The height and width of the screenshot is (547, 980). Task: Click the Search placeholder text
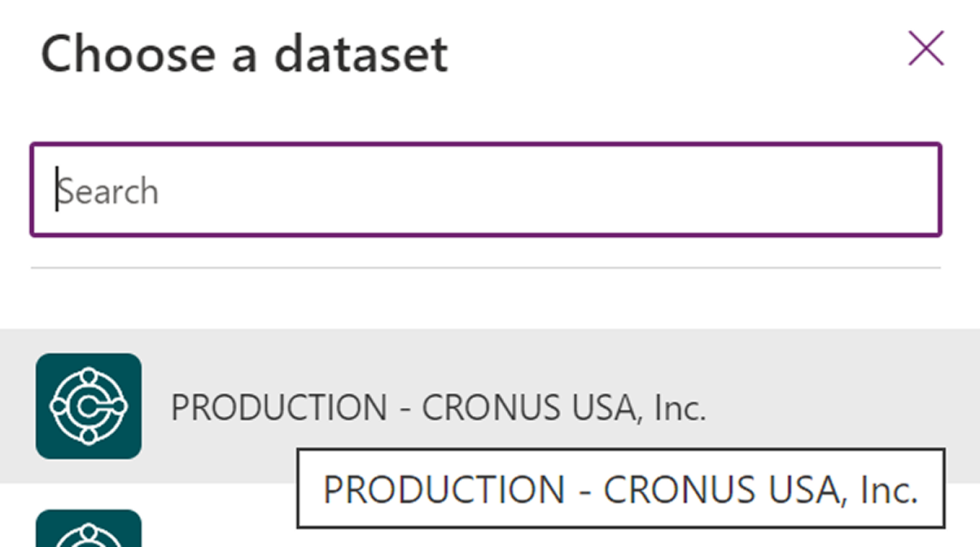click(108, 191)
